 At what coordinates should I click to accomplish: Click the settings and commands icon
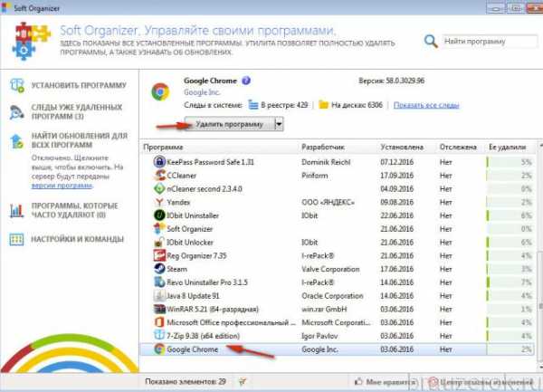coord(16,239)
